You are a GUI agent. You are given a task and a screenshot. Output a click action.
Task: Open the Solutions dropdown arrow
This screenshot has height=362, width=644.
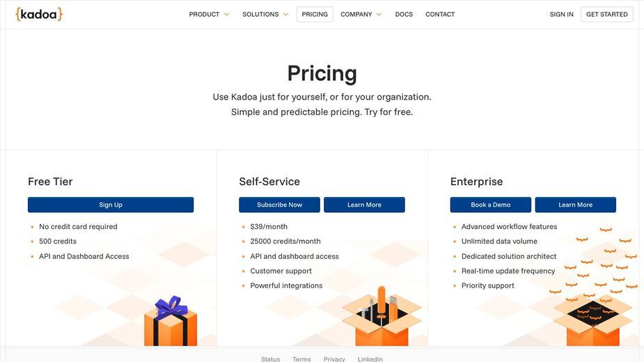point(285,15)
